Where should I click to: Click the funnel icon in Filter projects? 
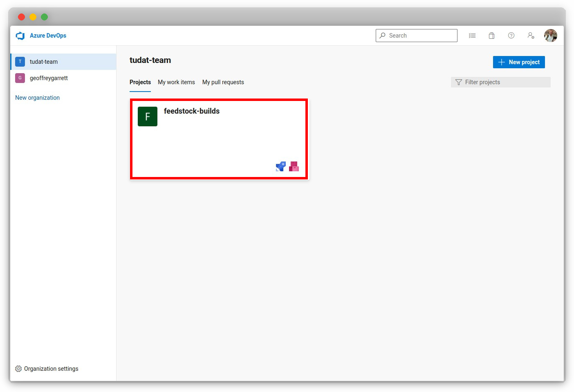459,82
